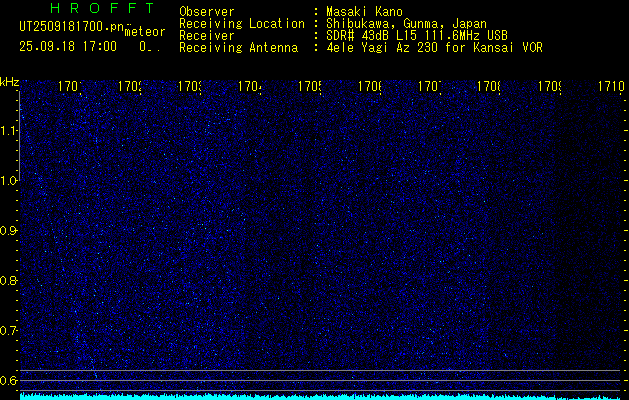This screenshot has height=400, width=629.
Task: Click the 1704 time marker
Action: click(250, 87)
